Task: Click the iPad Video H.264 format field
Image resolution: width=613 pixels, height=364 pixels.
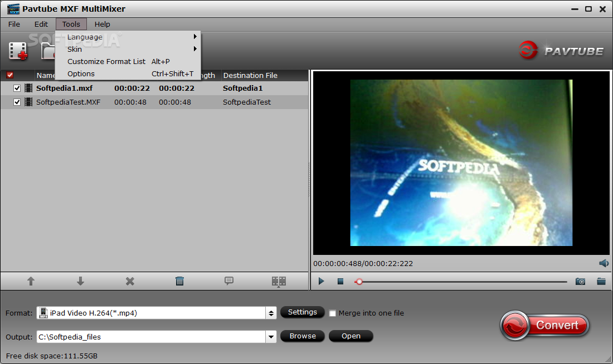Action: click(151, 313)
